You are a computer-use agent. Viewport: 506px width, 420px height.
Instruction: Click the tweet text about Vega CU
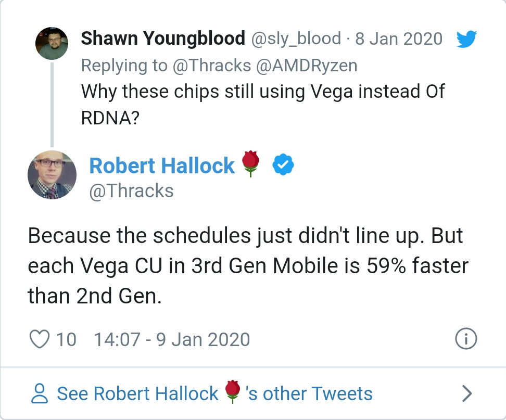point(248,266)
